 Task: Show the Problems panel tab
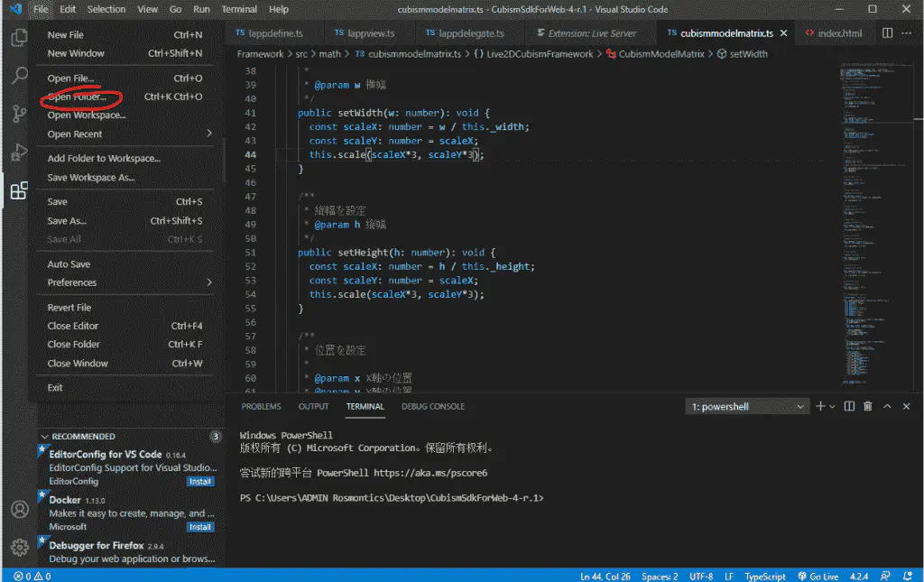pos(261,406)
